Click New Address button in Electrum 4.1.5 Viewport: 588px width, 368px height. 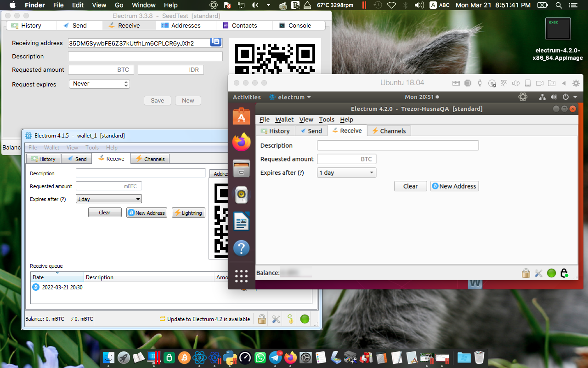pos(147,213)
